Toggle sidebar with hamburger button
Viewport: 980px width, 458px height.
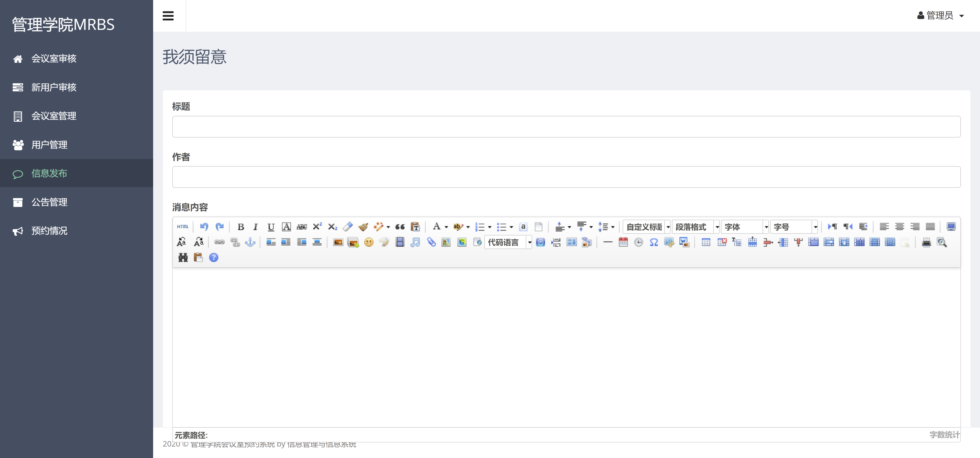click(168, 16)
